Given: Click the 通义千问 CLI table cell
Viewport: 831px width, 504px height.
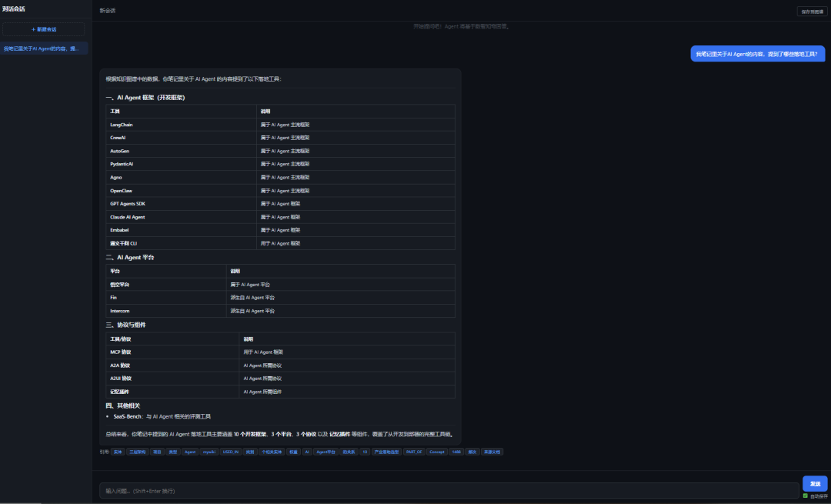Looking at the screenshot, I should pos(181,243).
